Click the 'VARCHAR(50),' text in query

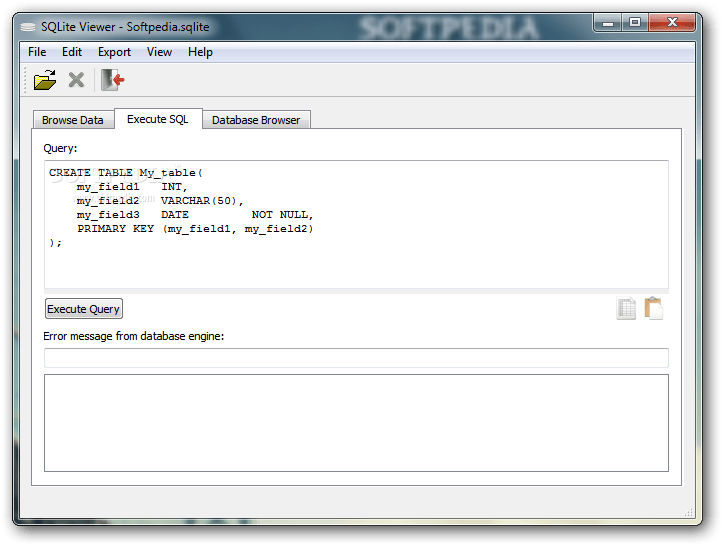201,201
